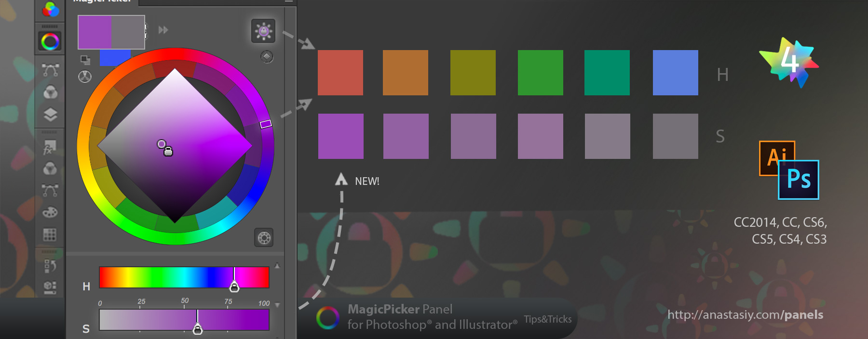Click the hue slider lock handle

point(234,287)
